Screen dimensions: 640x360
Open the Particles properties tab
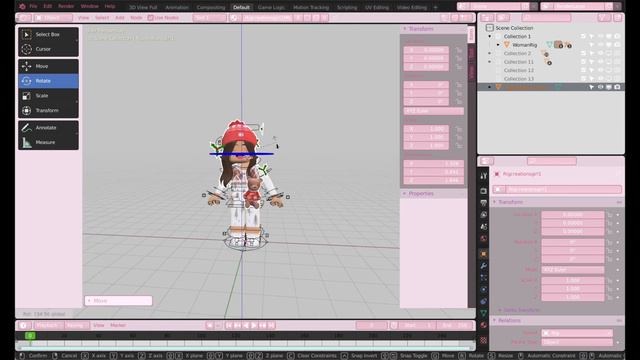pos(484,278)
